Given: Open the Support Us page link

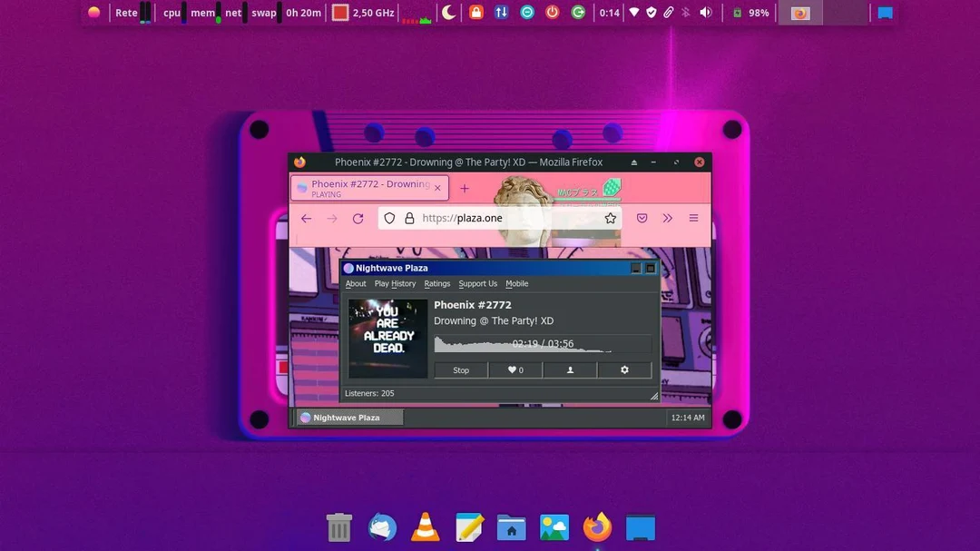Looking at the screenshot, I should click(477, 283).
